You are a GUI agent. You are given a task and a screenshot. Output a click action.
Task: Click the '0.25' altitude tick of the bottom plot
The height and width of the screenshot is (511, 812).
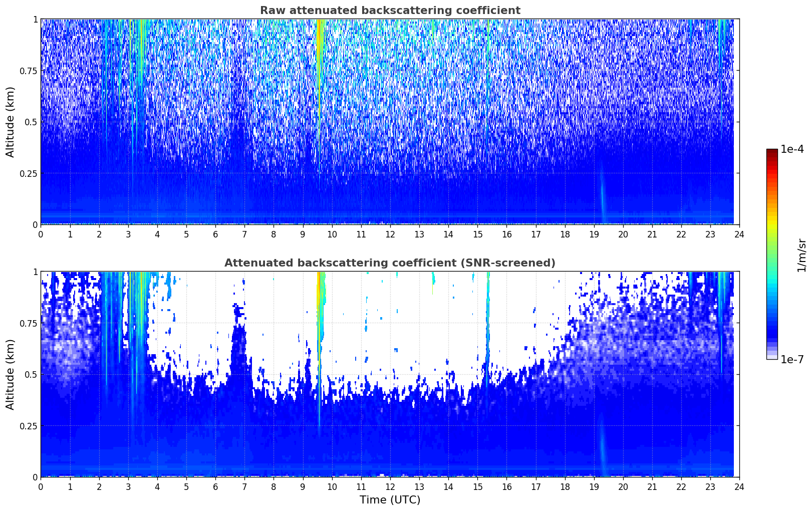click(x=29, y=426)
